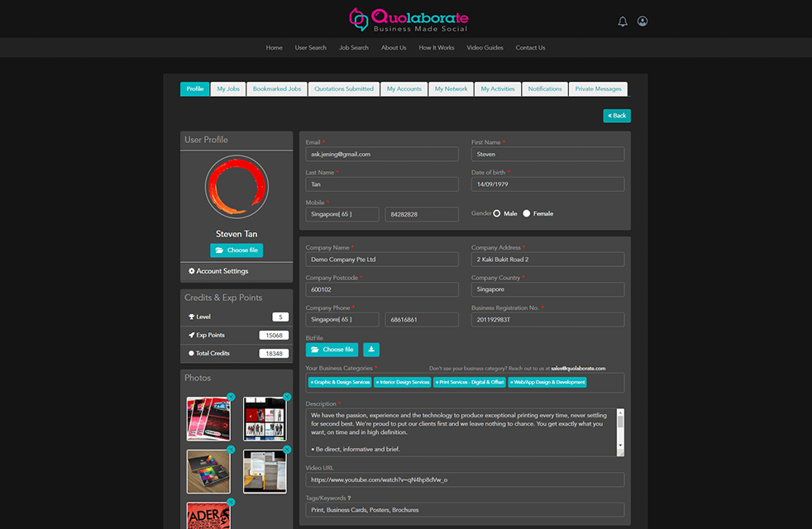Screen dimensions: 812x529
Task: Open the Company Country field
Action: [547, 289]
